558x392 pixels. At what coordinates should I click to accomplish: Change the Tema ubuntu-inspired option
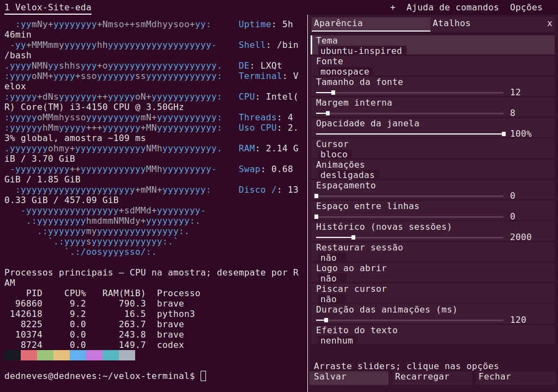point(361,51)
